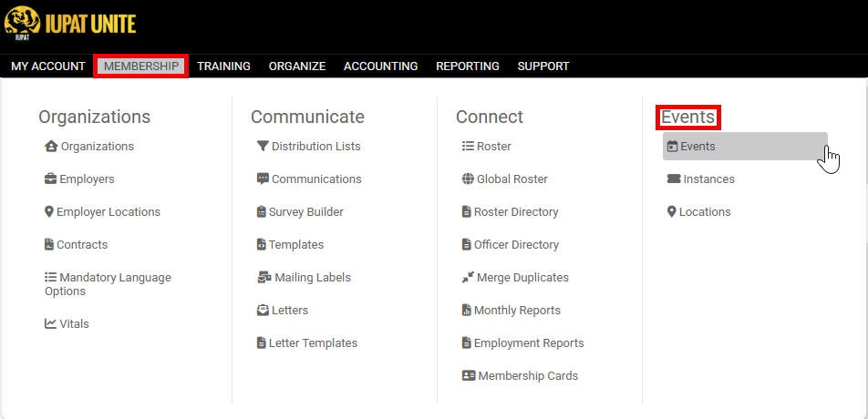Click the Employment Reports file icon

point(467,342)
